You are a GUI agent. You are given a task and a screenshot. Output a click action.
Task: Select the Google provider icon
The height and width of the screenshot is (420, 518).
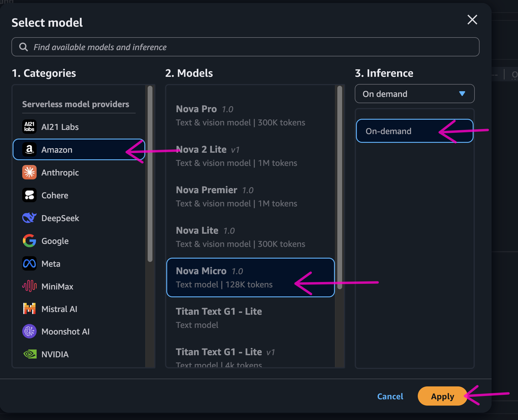click(x=29, y=241)
